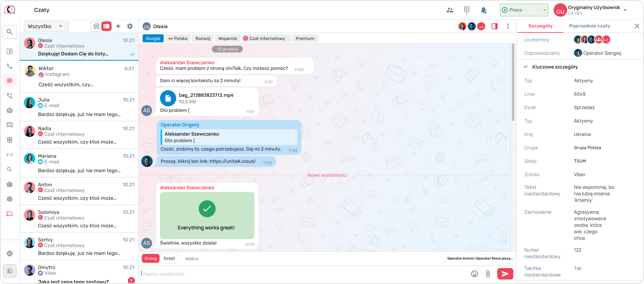Open the apps grid icon
The width and height of the screenshot is (644, 284).
(x=467, y=10)
